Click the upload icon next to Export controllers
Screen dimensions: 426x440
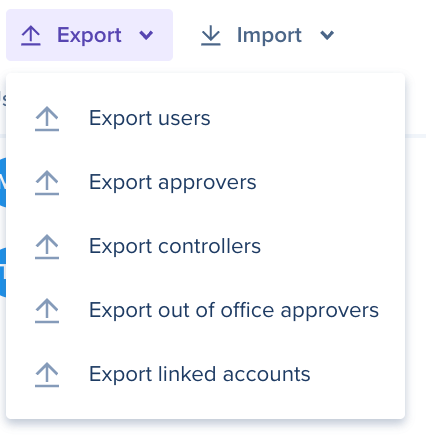coord(47,247)
